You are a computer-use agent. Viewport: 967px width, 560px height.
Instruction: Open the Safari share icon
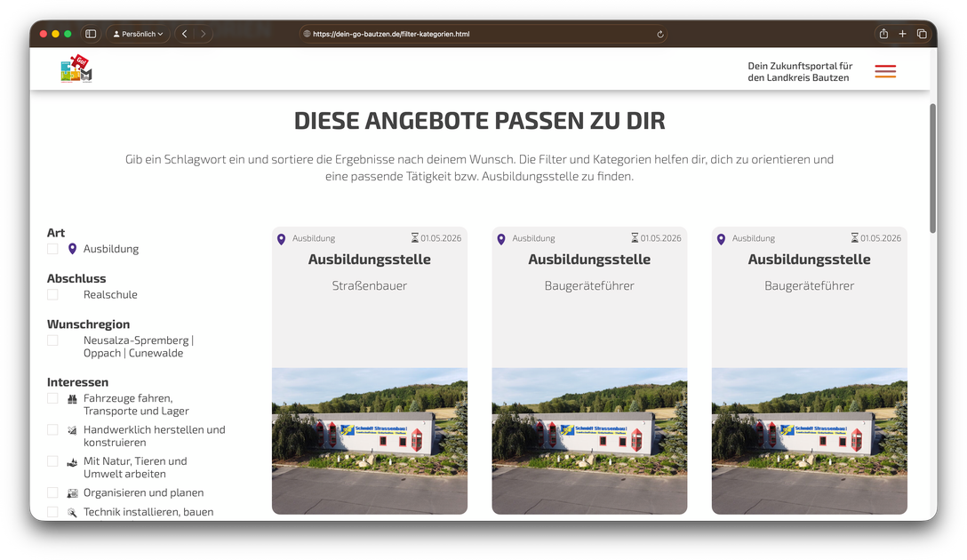883,34
